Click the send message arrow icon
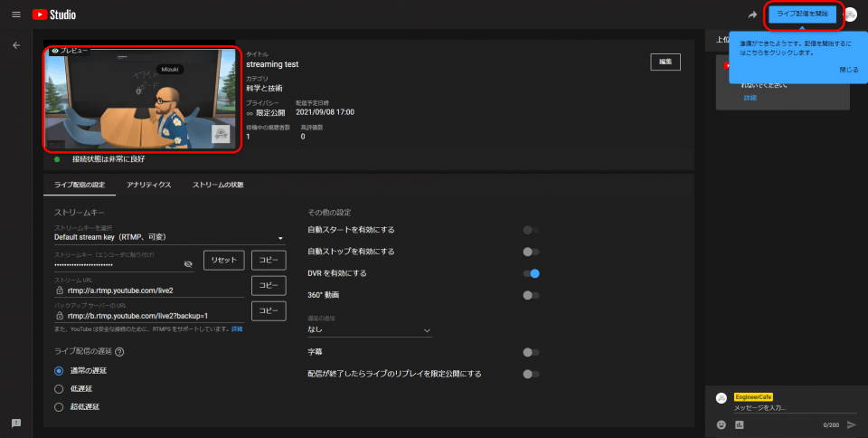This screenshot has height=438, width=868. 851,424
